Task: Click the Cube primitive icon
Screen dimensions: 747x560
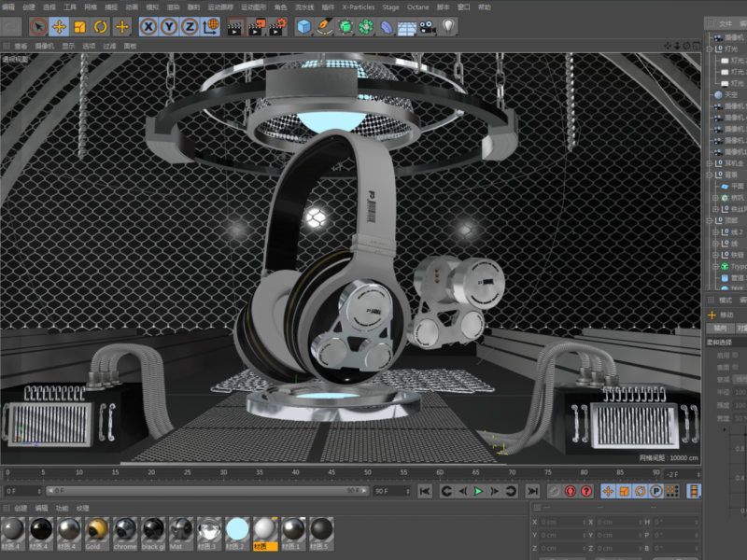Action: click(x=303, y=26)
